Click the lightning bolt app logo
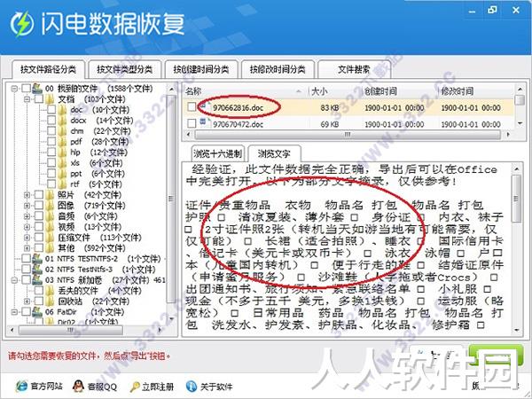The width and height of the screenshot is (532, 399). coord(22,24)
